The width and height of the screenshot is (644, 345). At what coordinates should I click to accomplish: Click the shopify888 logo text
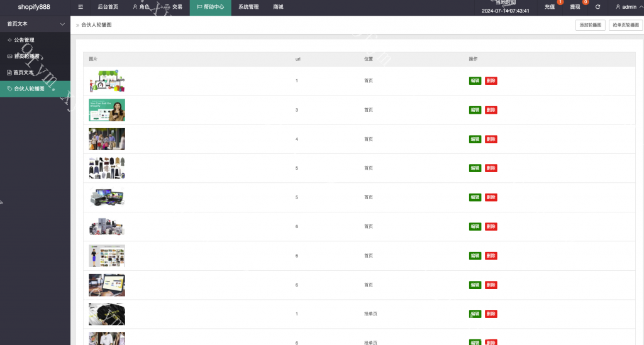[x=34, y=7]
